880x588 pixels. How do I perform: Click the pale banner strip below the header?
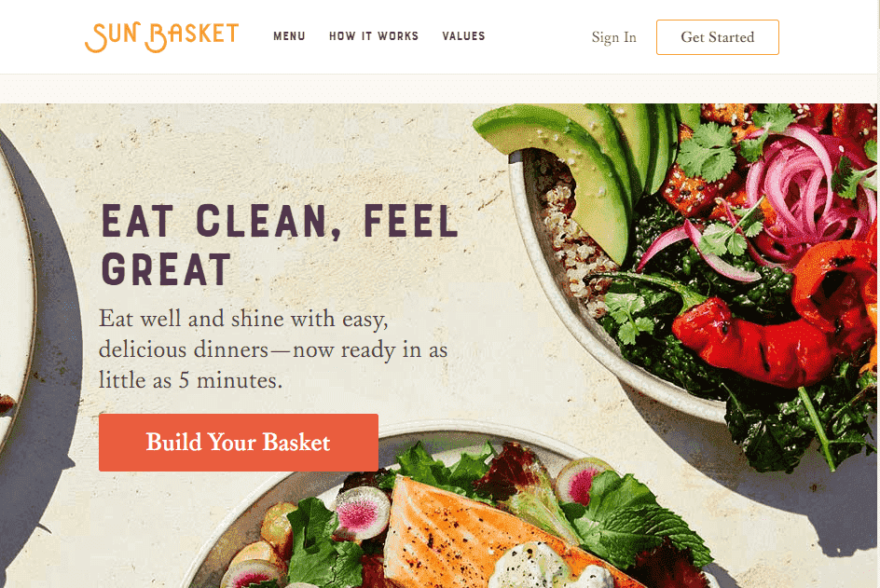[438, 89]
